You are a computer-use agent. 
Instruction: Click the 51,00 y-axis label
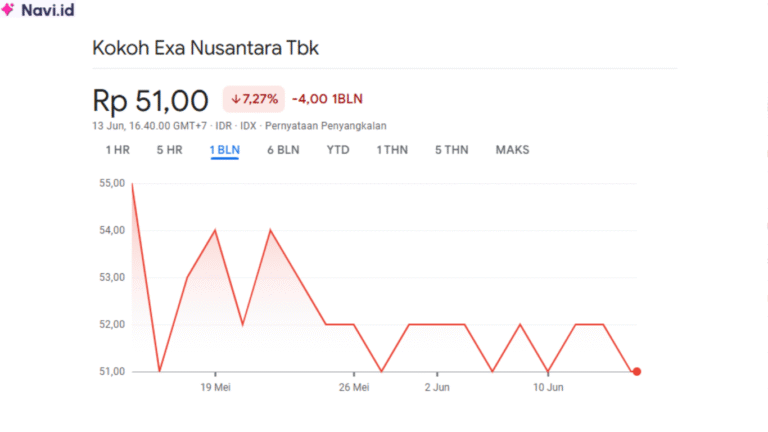coord(112,372)
